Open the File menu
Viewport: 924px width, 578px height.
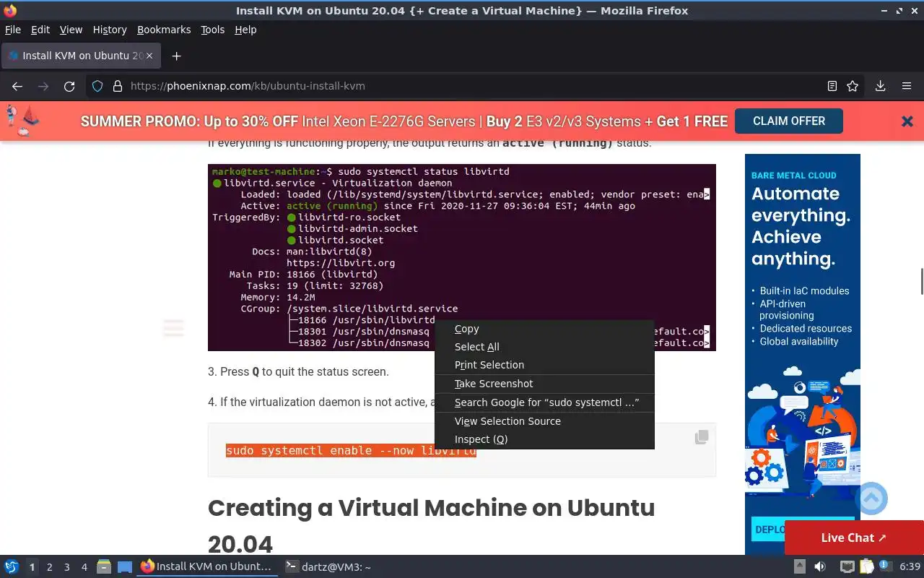13,30
